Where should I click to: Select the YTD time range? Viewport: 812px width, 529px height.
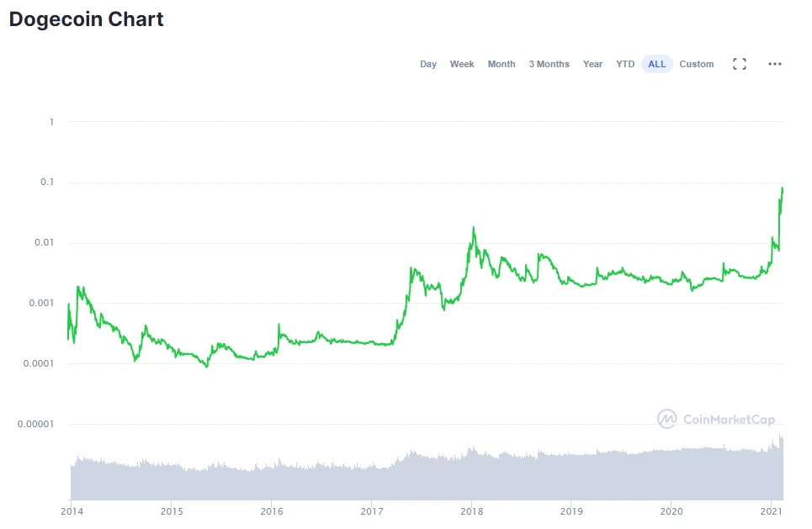(625, 64)
